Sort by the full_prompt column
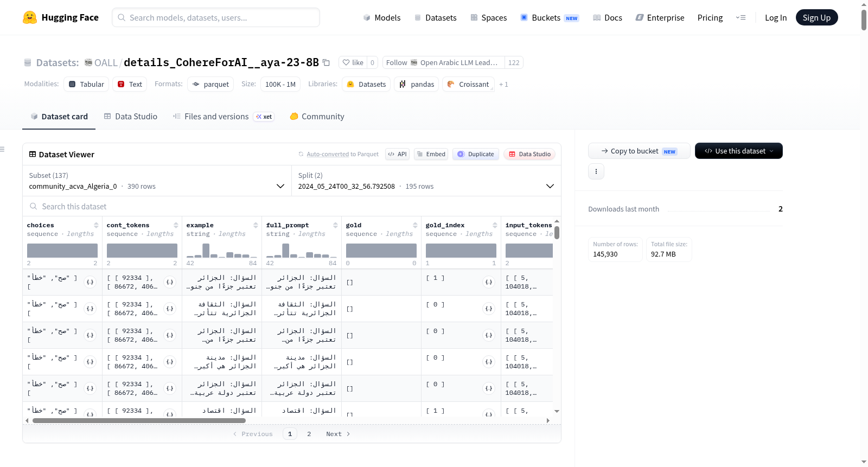The width and height of the screenshot is (868, 467). tap(335, 225)
